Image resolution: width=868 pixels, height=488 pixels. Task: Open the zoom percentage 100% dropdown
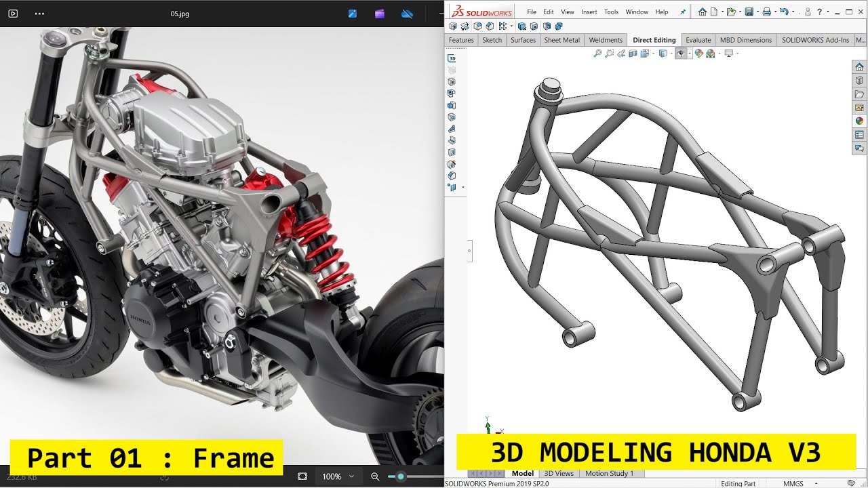tap(338, 476)
